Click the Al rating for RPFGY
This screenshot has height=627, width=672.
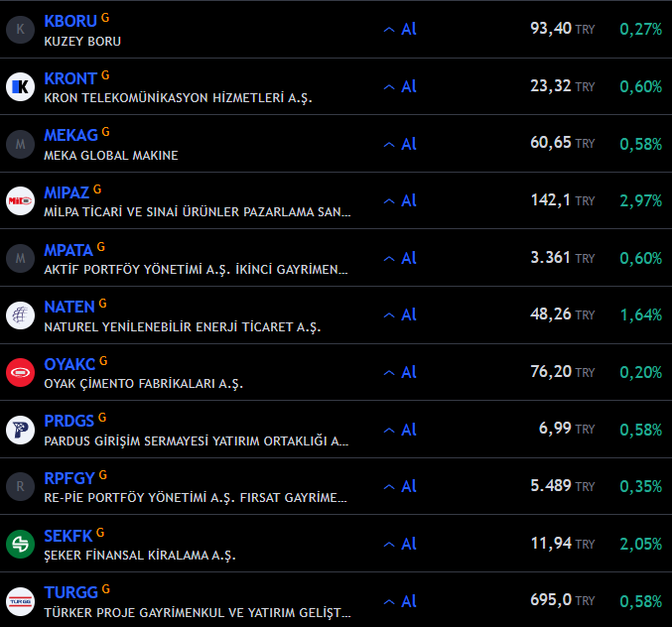(400, 486)
